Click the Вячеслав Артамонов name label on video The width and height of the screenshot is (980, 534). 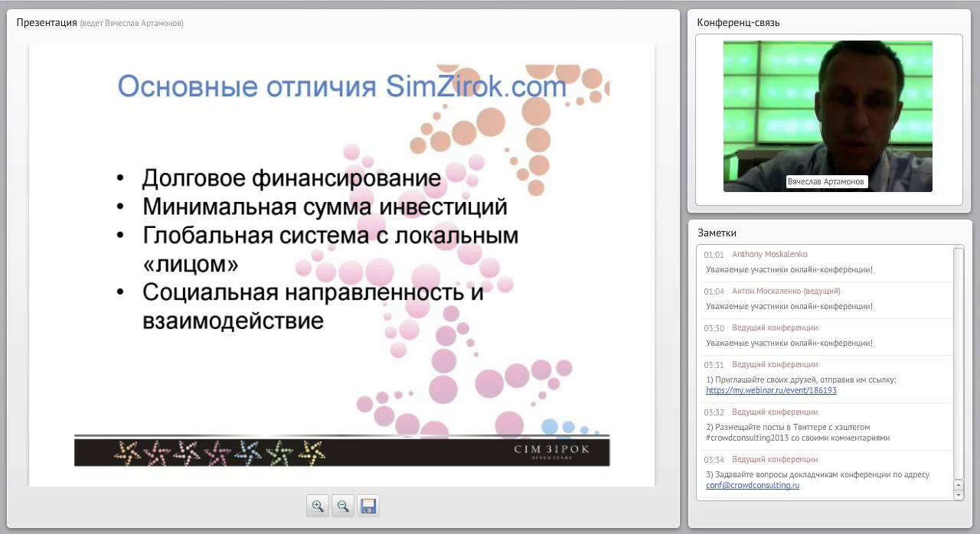pyautogui.click(x=826, y=182)
